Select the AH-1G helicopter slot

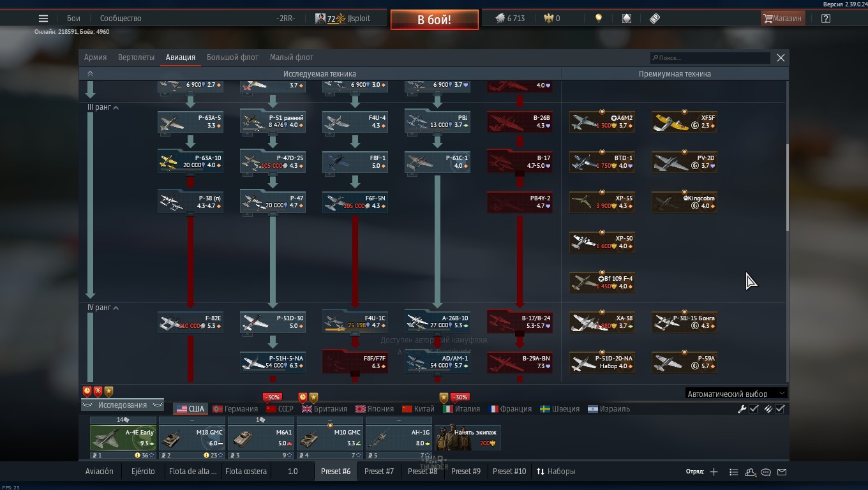[x=399, y=438]
